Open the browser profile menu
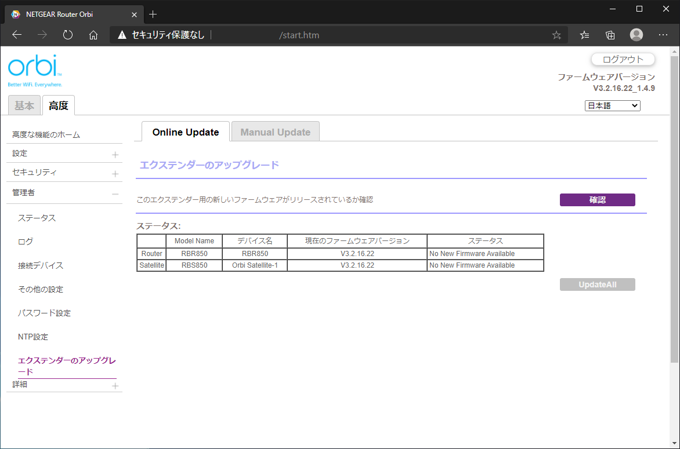The image size is (680, 449). (x=636, y=35)
